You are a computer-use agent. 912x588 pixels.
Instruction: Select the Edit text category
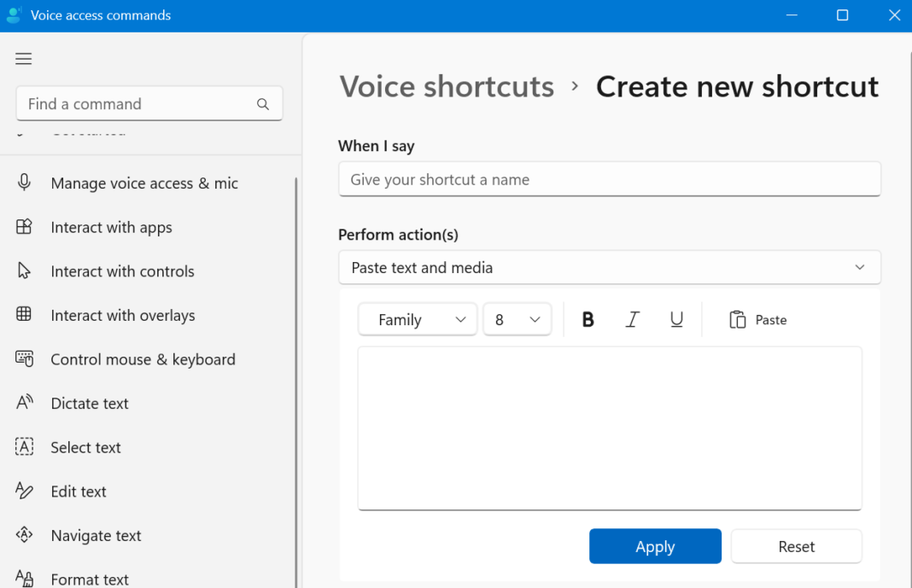click(79, 491)
